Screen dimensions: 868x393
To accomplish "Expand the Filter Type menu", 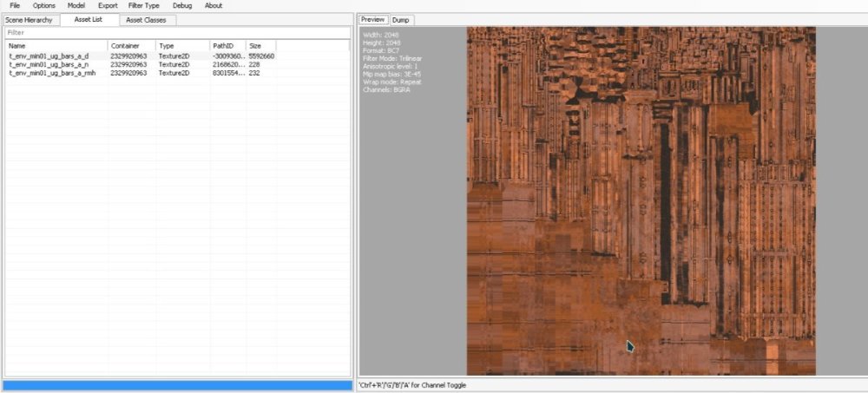I will click(x=144, y=5).
